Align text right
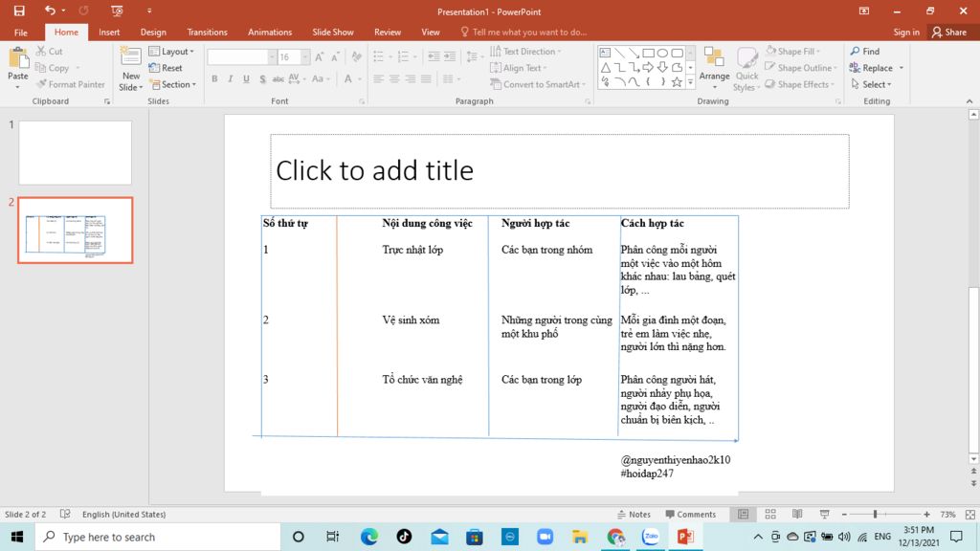 point(410,78)
